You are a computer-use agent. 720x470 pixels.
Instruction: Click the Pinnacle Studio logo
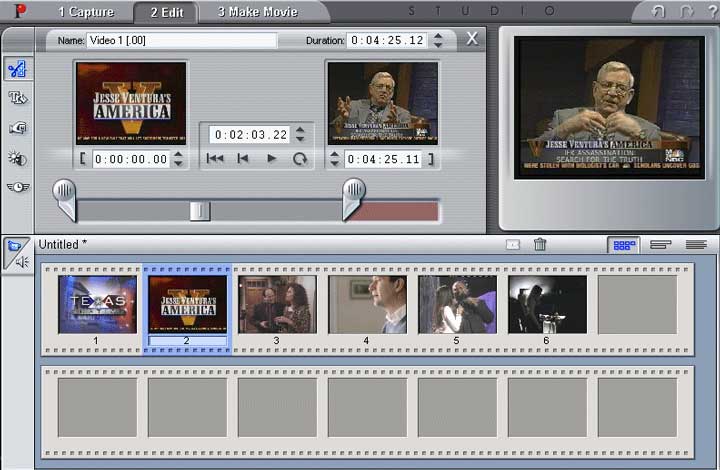[20, 11]
